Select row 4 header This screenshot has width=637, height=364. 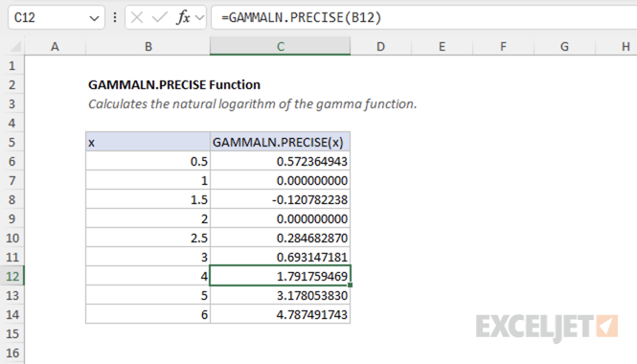pos(12,123)
